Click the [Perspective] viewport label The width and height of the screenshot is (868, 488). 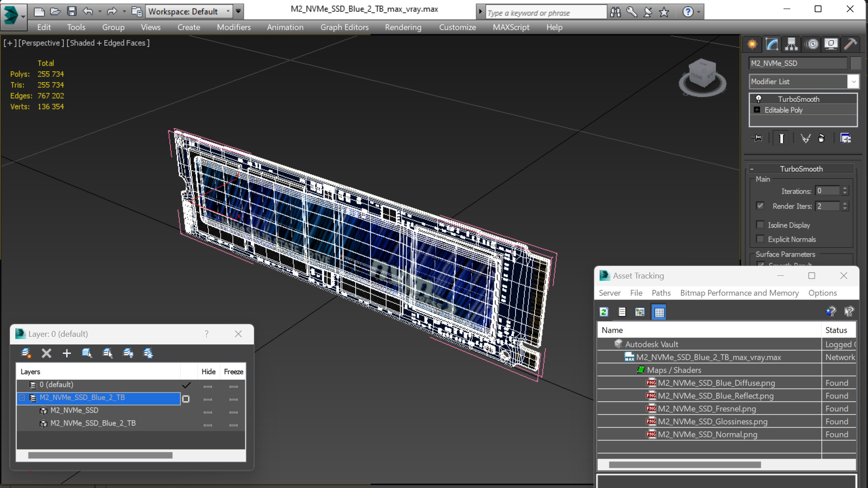[x=42, y=43]
